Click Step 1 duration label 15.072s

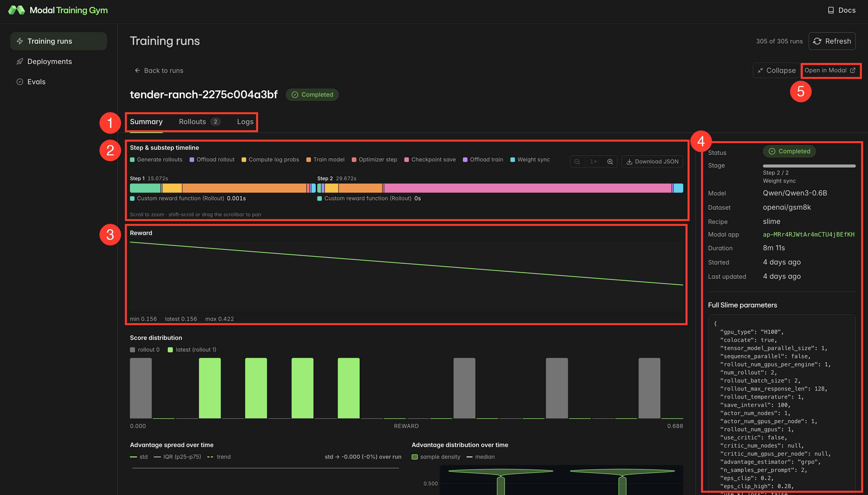tap(158, 178)
